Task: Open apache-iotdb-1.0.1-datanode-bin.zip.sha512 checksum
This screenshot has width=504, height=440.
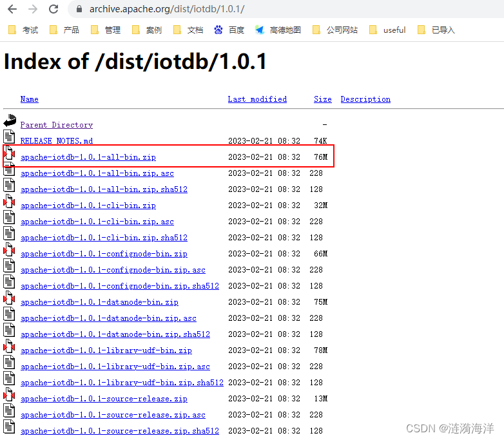Action: (x=115, y=334)
